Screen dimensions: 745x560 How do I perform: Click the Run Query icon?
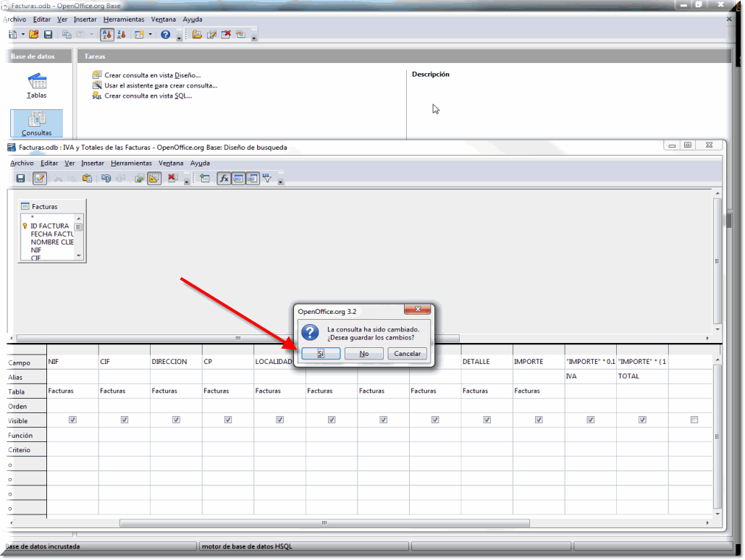pos(139,179)
